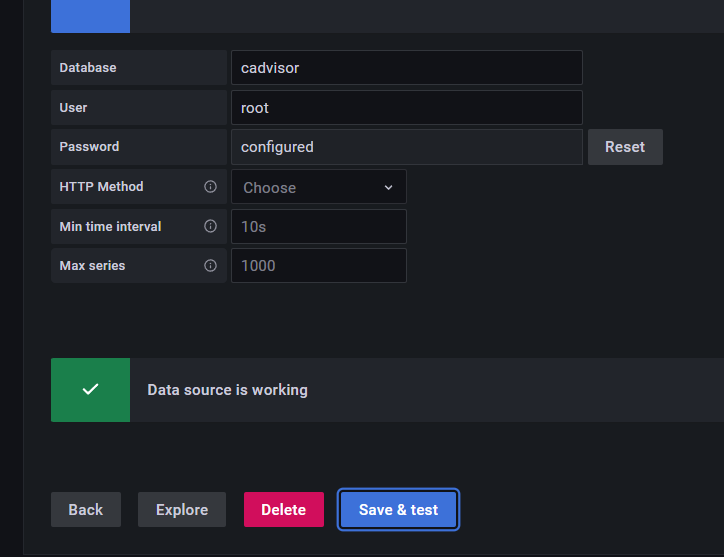Focus the User field containing root

(x=407, y=108)
